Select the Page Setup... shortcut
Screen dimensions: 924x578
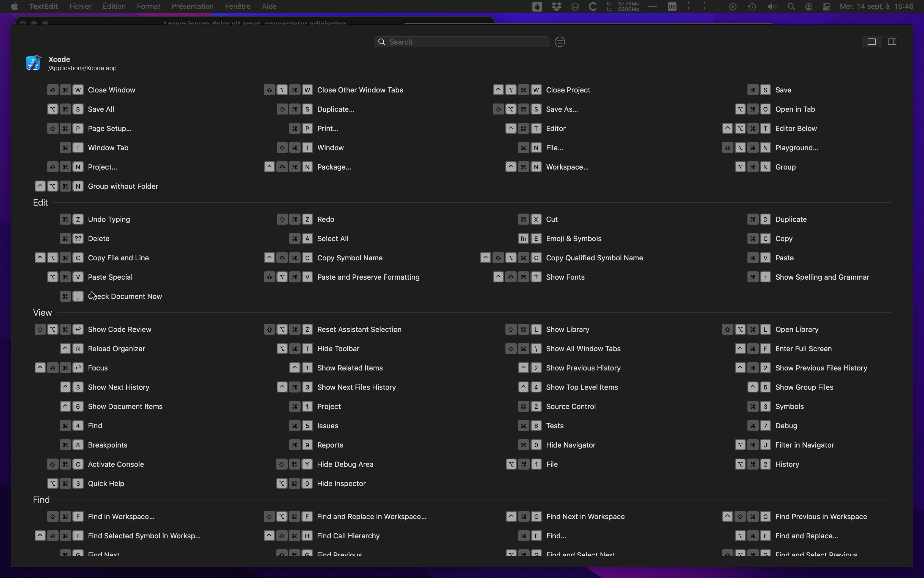[x=89, y=129]
